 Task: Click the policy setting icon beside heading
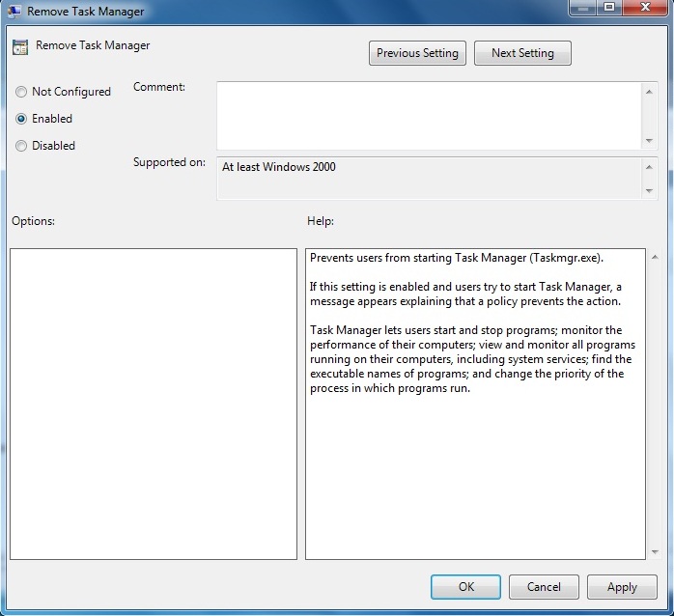pyautogui.click(x=20, y=47)
